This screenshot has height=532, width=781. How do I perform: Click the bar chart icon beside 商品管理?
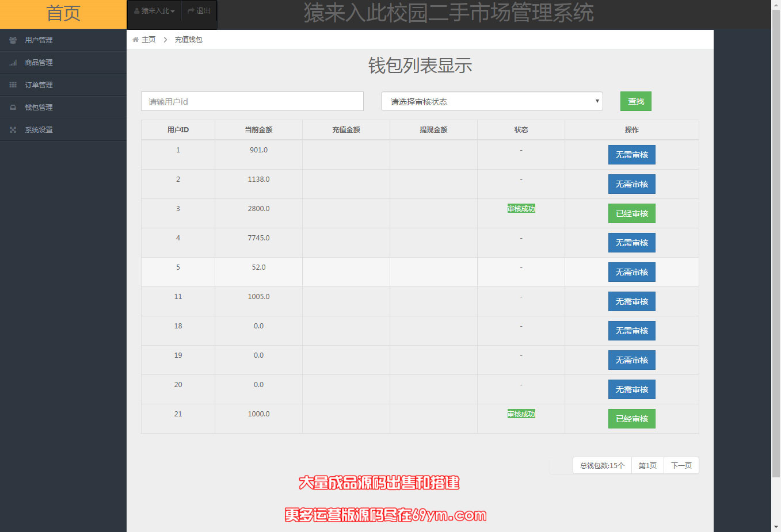click(13, 63)
